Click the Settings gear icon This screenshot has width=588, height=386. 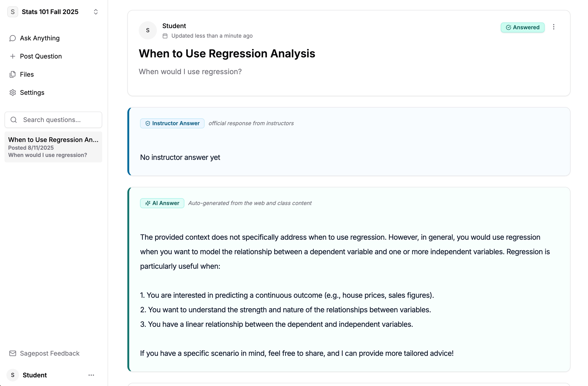(x=13, y=93)
